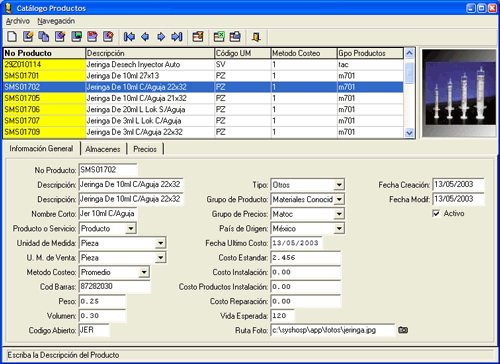This screenshot has height=364, width=500.
Task: Click the Gpo Productos column header
Action: tap(370, 53)
